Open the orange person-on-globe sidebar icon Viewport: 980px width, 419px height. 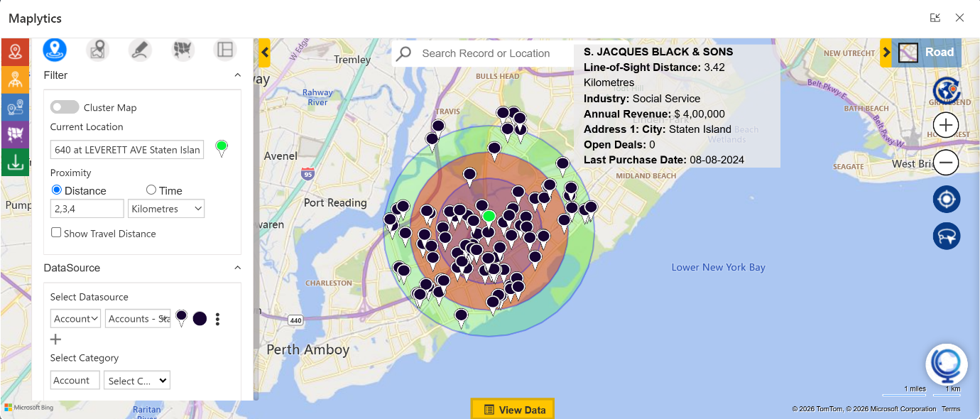(x=15, y=80)
